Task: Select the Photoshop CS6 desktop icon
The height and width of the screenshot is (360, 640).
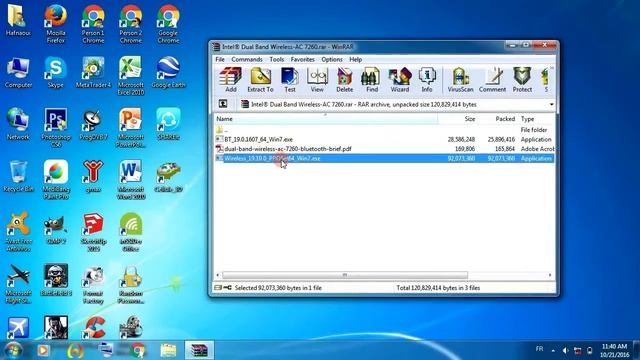Action: click(x=56, y=128)
